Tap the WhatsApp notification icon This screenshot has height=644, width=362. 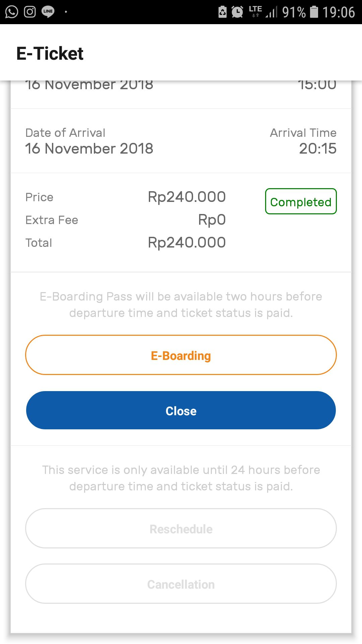pyautogui.click(x=12, y=12)
